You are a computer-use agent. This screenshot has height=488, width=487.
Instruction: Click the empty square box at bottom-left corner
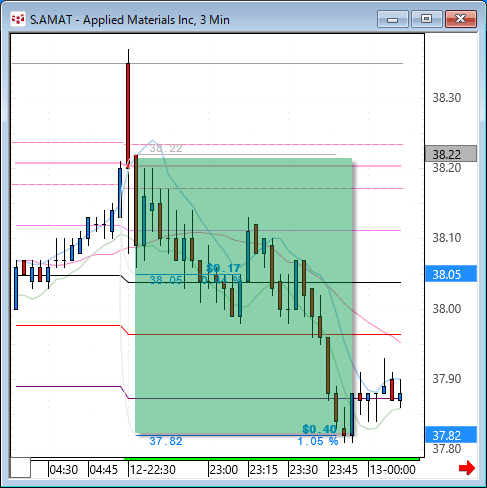click(21, 468)
